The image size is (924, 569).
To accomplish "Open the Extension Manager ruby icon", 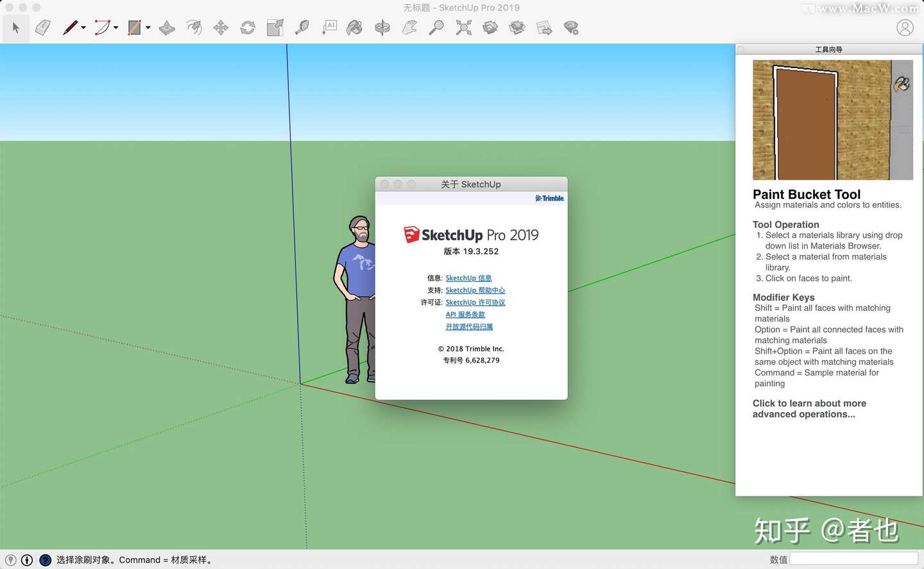I will click(571, 28).
